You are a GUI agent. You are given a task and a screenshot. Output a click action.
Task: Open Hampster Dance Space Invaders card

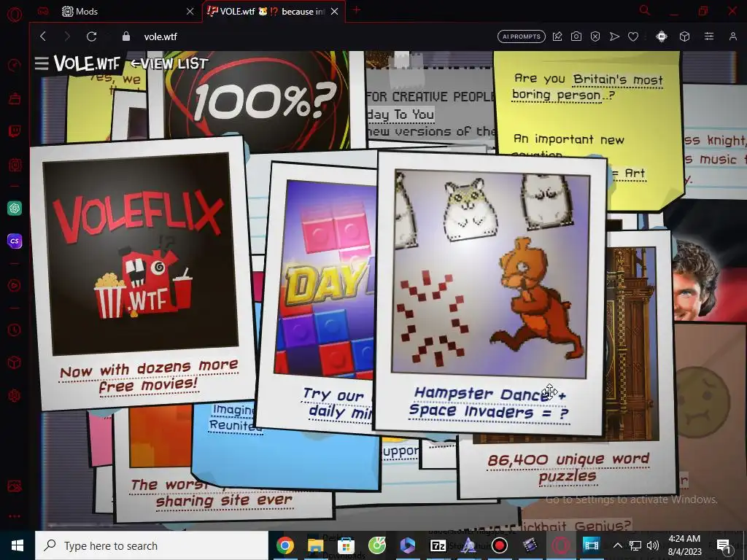coord(489,293)
